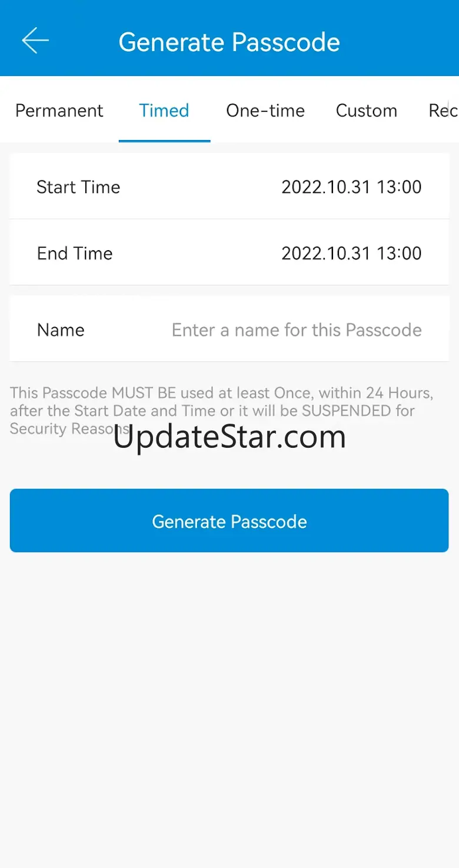Tap the back arrow icon

click(x=35, y=41)
